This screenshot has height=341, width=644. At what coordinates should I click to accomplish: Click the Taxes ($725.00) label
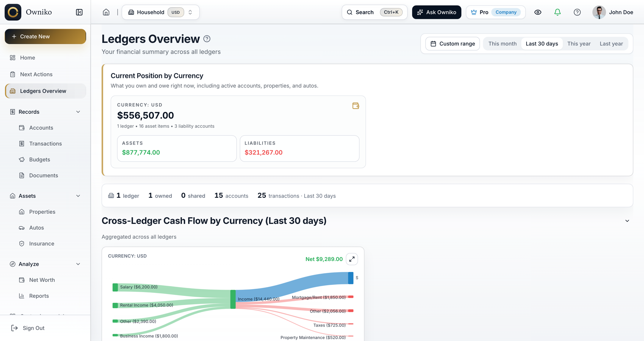coord(330,325)
